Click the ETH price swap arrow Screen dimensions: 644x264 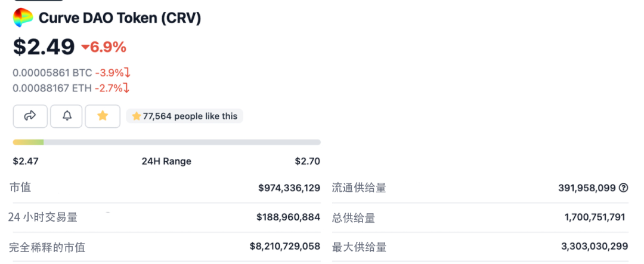pos(126,88)
